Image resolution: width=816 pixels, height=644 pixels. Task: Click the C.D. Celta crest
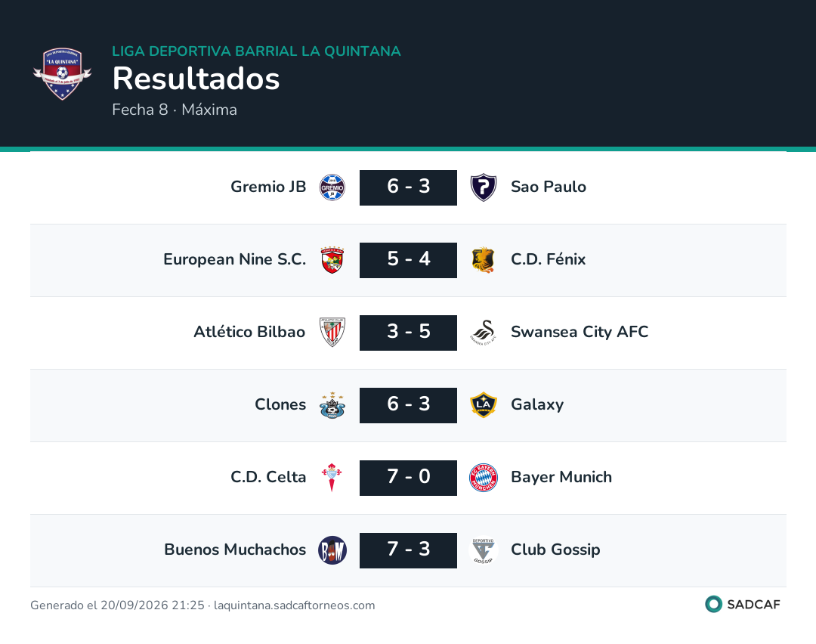(332, 478)
